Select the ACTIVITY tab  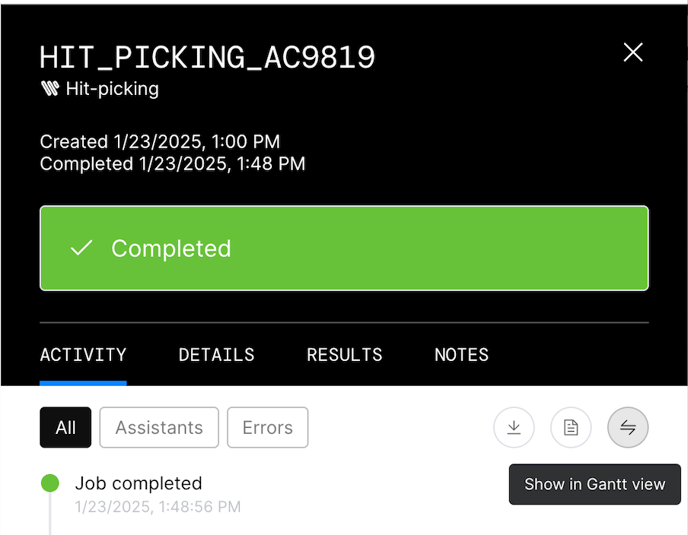click(x=83, y=355)
